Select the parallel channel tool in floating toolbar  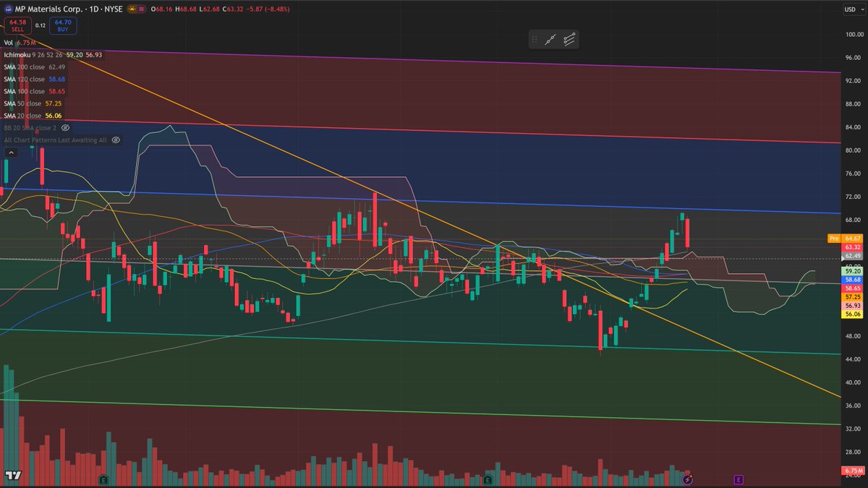click(x=569, y=40)
